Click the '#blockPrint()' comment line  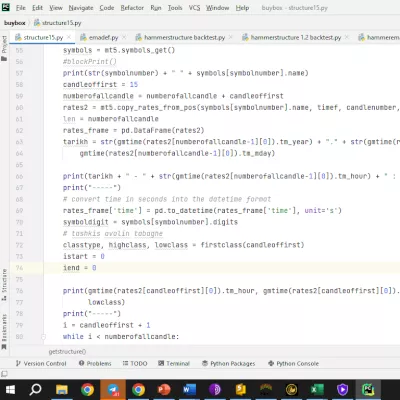[x=90, y=62]
